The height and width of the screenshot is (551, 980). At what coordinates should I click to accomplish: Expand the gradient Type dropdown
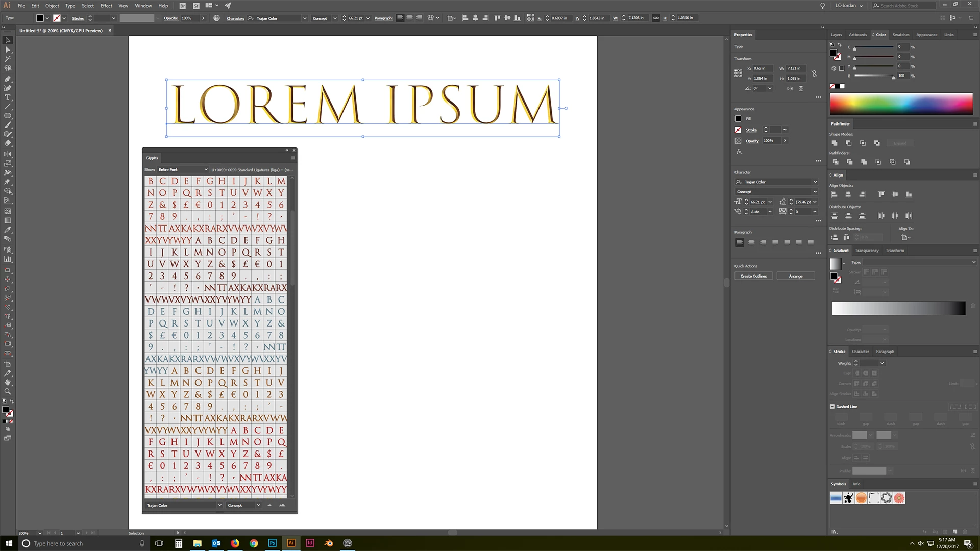pyautogui.click(x=973, y=262)
